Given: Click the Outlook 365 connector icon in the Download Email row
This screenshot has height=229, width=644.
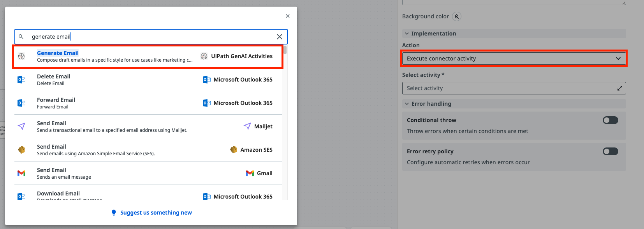Looking at the screenshot, I should point(207,196).
